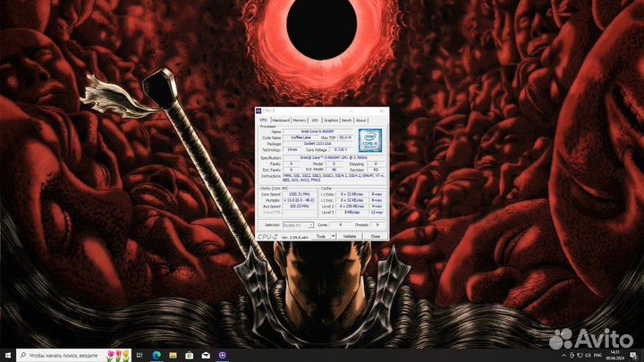The image size is (644, 362).
Task: Open the Socket selection dropdown
Action: (x=298, y=225)
